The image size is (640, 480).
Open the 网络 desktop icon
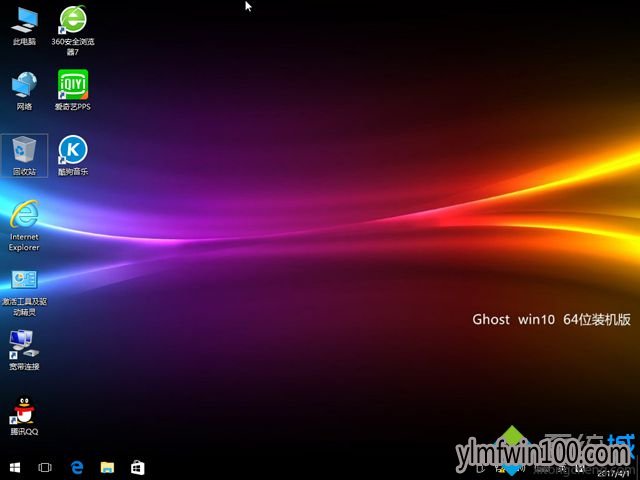(24, 91)
